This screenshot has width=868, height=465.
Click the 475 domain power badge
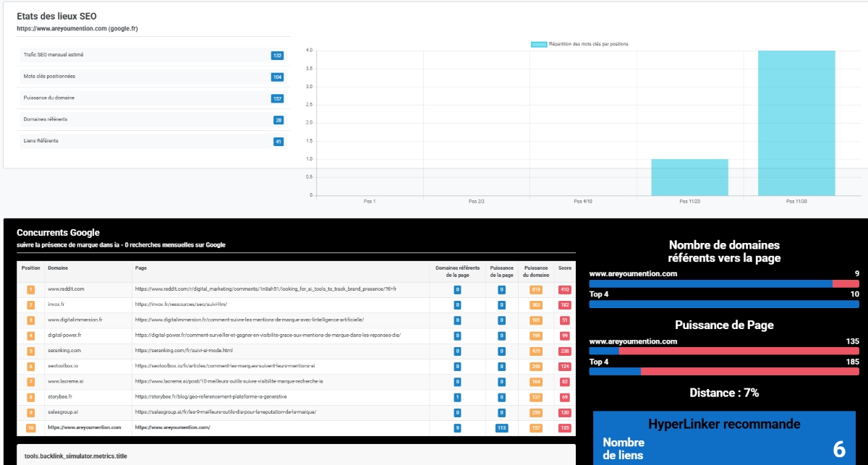[536, 351]
